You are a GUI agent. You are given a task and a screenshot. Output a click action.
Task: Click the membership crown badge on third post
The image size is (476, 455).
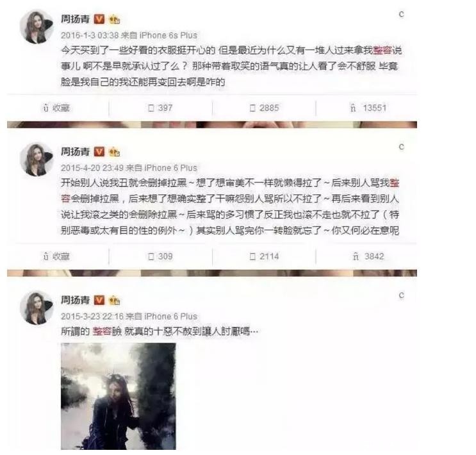click(115, 301)
